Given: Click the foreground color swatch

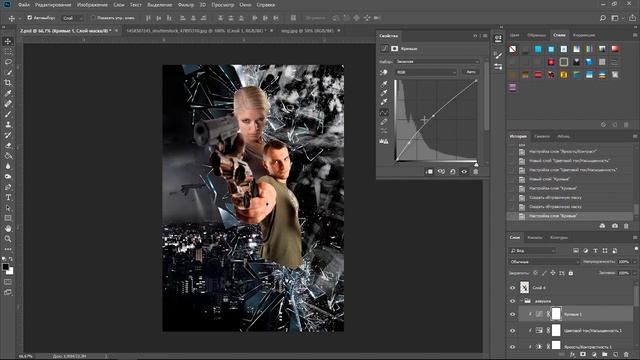Looking at the screenshot, I should pos(5,267).
